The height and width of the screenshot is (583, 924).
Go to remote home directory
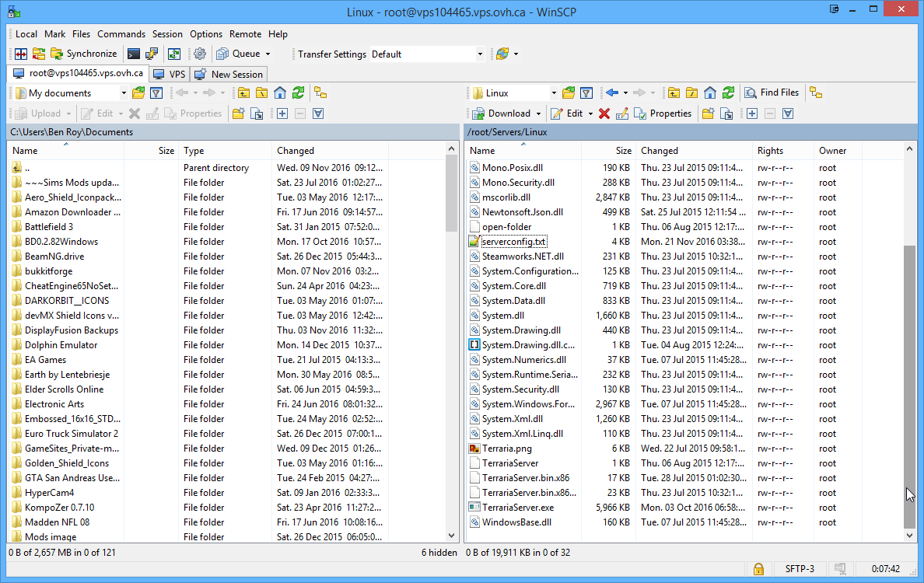click(710, 93)
